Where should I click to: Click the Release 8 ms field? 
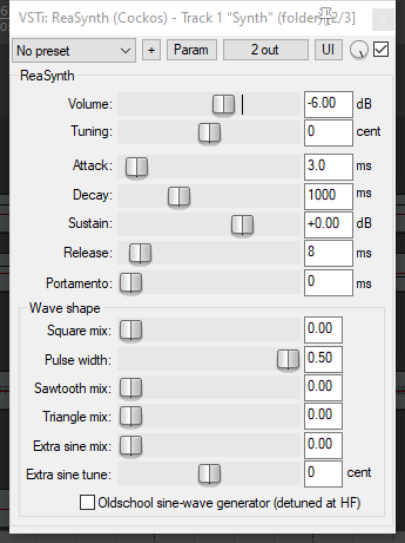click(328, 253)
